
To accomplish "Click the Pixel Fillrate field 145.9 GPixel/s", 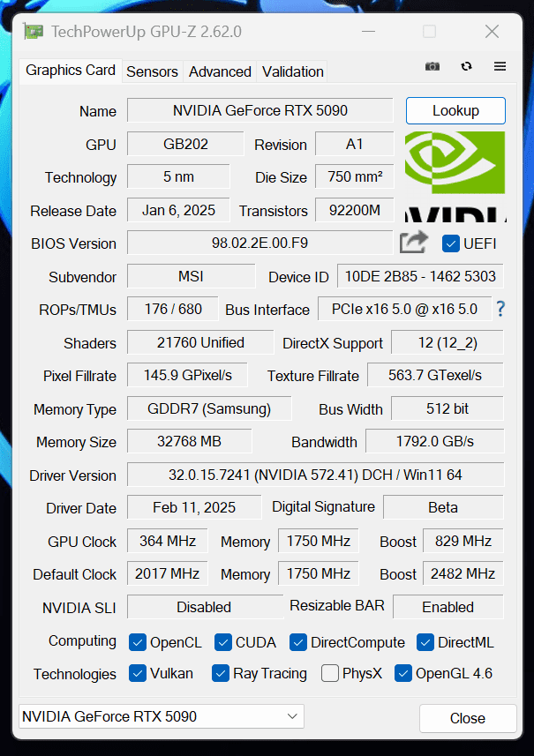I will pyautogui.click(x=187, y=375).
